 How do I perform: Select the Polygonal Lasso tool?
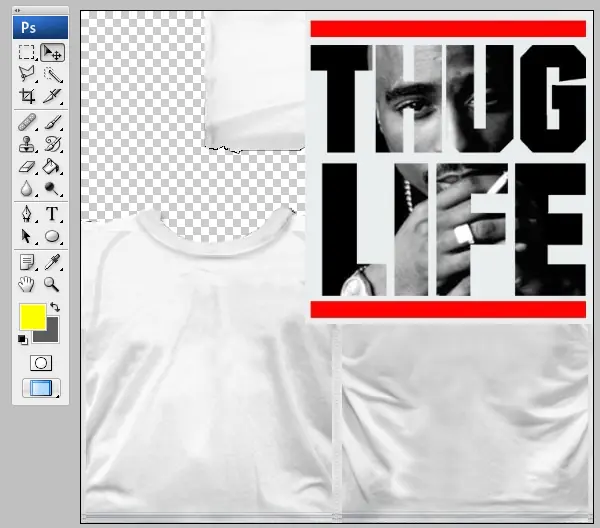(26, 73)
